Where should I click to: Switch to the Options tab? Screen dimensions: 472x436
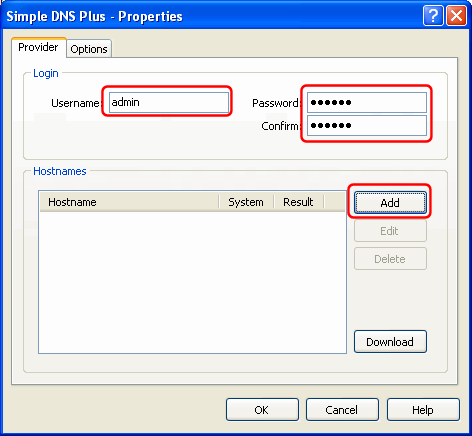tap(89, 49)
